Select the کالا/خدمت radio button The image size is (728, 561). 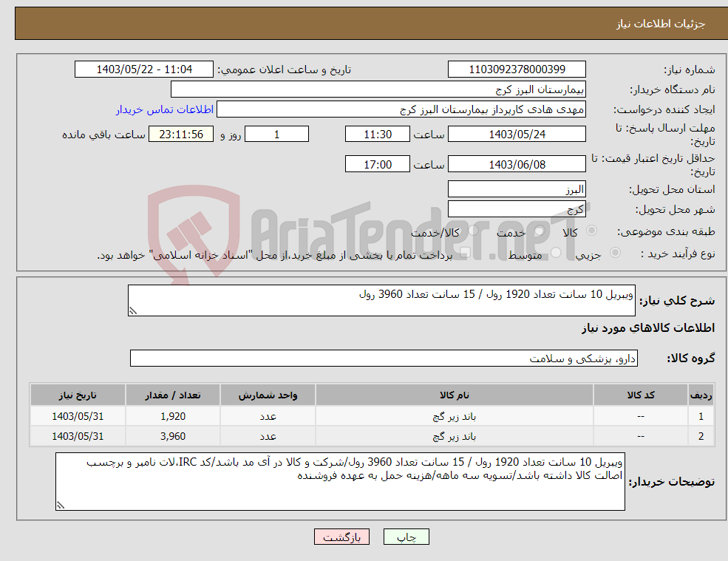point(473,231)
